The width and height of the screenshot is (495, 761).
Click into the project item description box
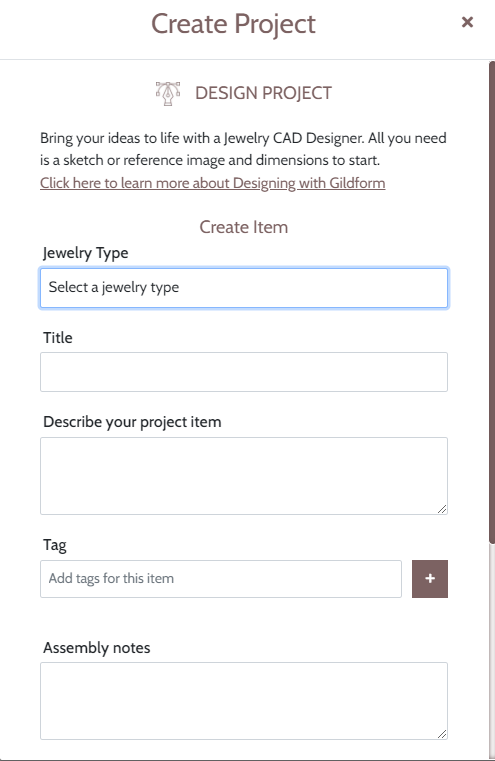point(244,476)
